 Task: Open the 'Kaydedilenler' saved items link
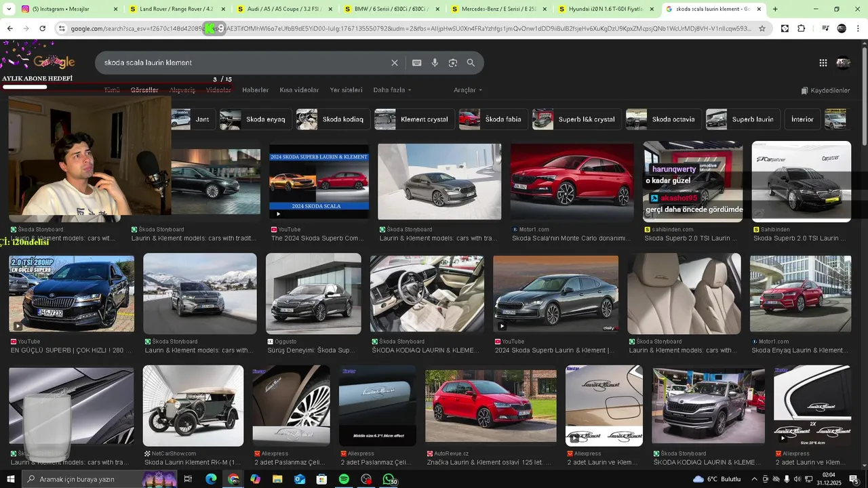825,90
